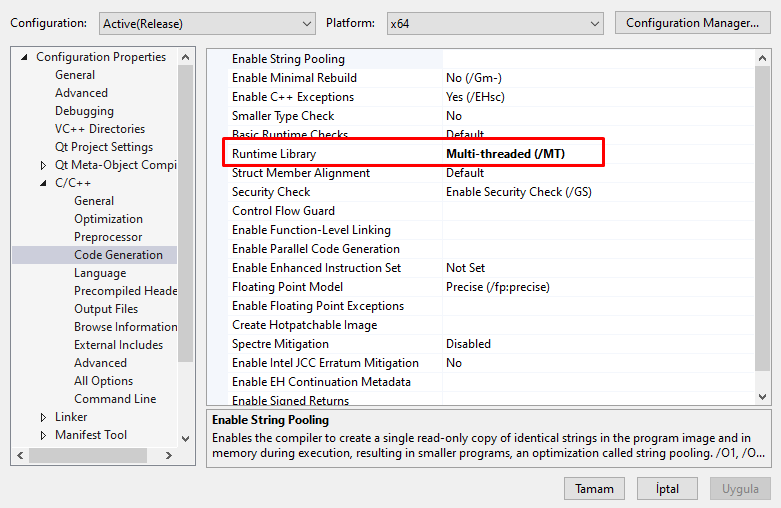Select Advanced under C/C++
781x508 pixels.
coord(100,363)
